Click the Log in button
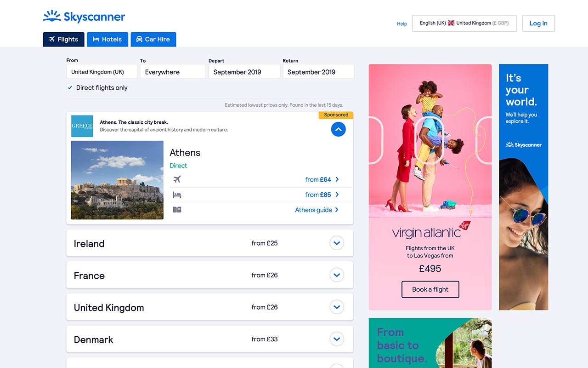The image size is (588, 368). point(538,23)
